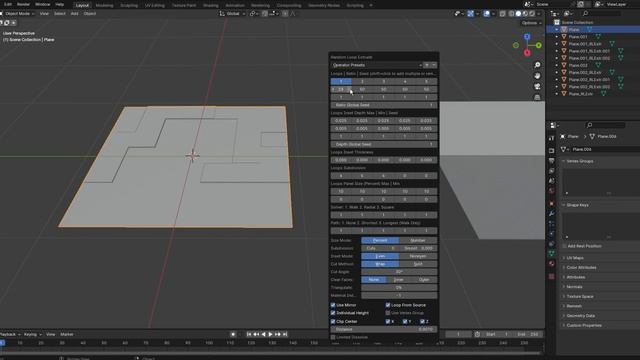Click the viewport zoom magnifier icon

537,65
